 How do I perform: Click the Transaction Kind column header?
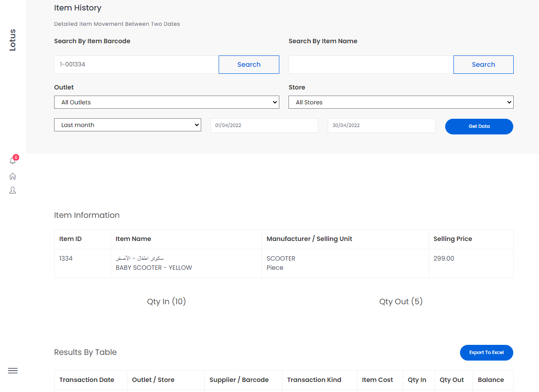314,380
